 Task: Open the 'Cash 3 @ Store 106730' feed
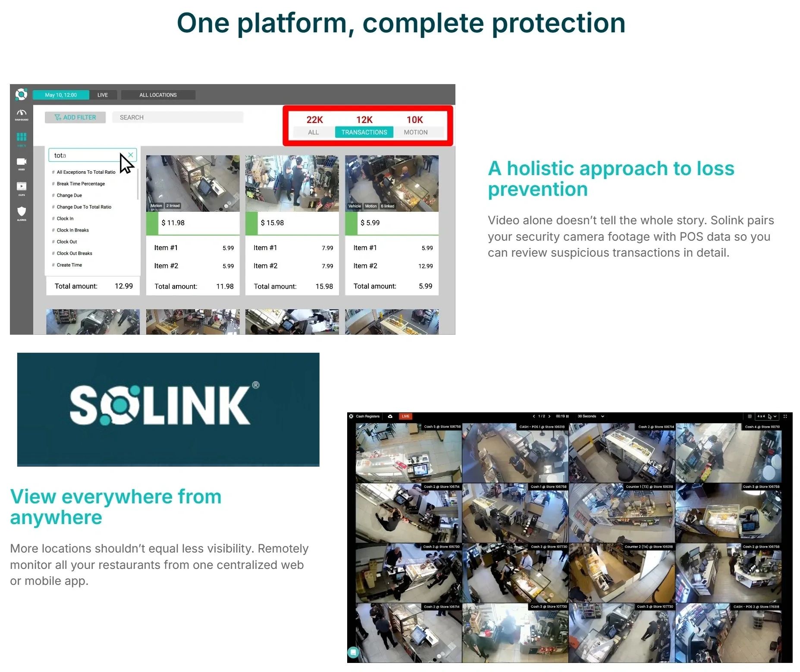click(408, 573)
